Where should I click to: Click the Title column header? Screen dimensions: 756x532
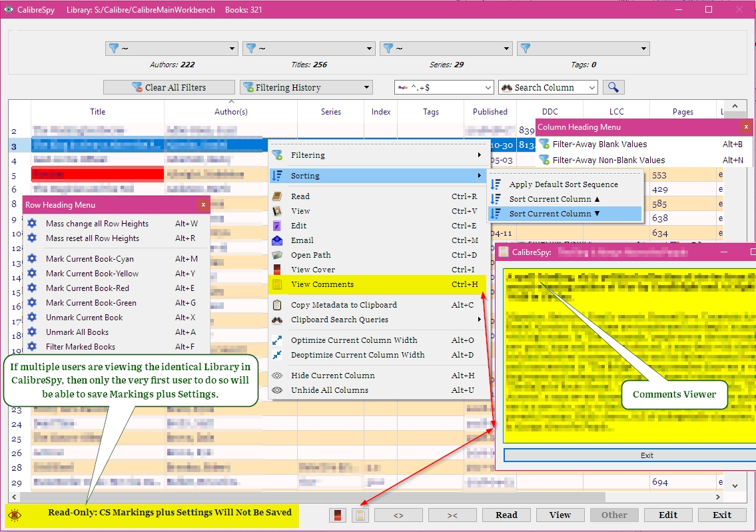tap(97, 112)
